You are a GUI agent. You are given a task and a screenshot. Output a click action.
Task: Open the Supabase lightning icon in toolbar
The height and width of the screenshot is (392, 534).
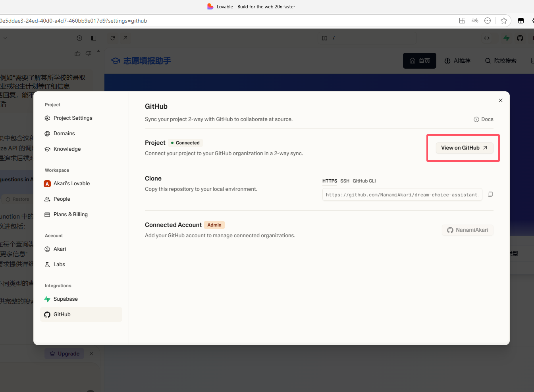tap(507, 38)
